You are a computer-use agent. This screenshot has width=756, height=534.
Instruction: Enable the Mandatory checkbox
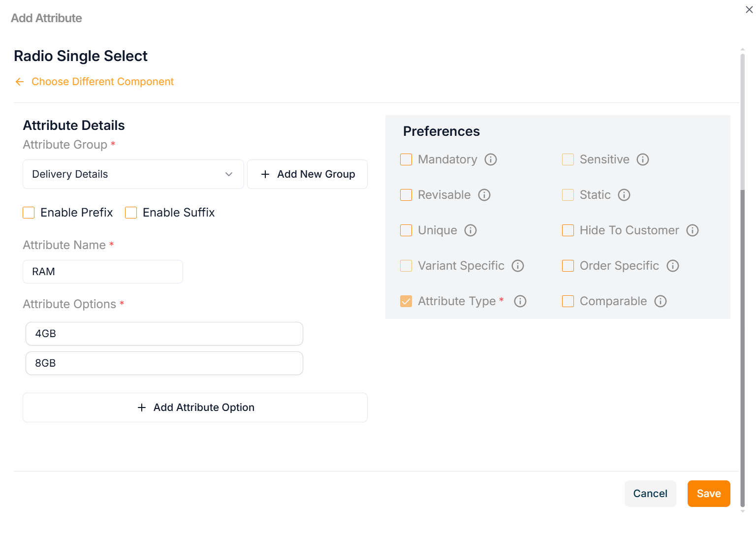pos(406,159)
